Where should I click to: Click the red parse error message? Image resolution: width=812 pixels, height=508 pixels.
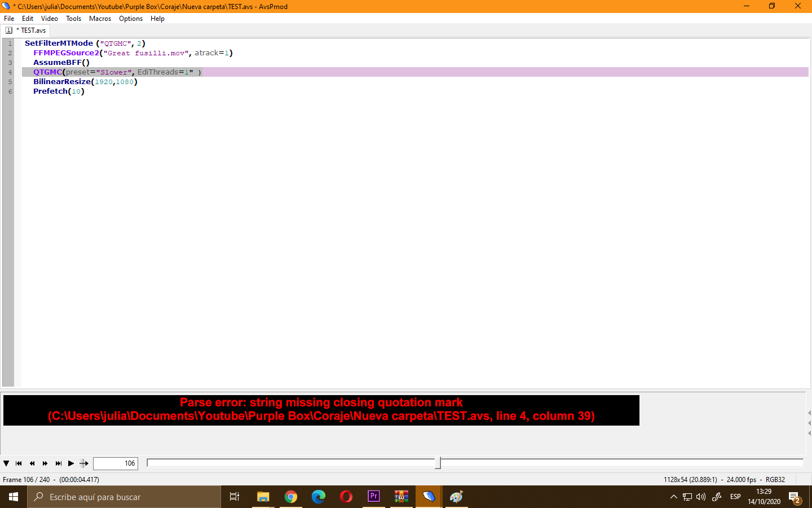click(321, 410)
